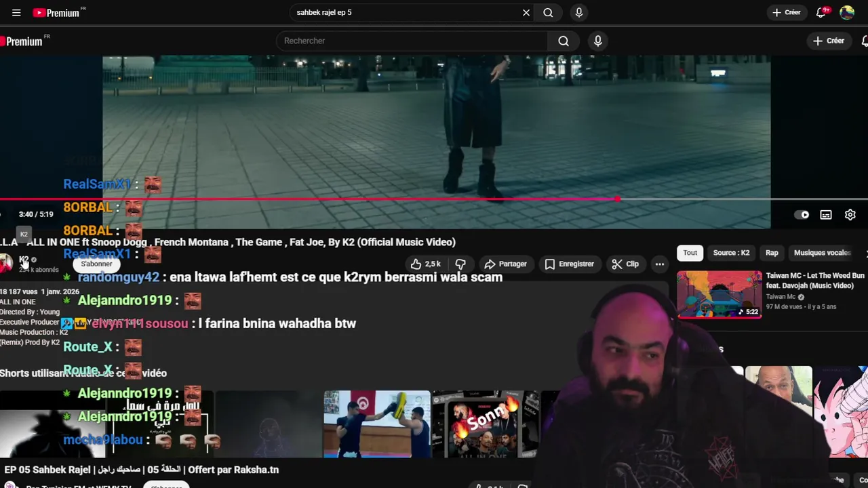
Task: Activate voice search microphone in top bar
Action: pyautogui.click(x=578, y=12)
